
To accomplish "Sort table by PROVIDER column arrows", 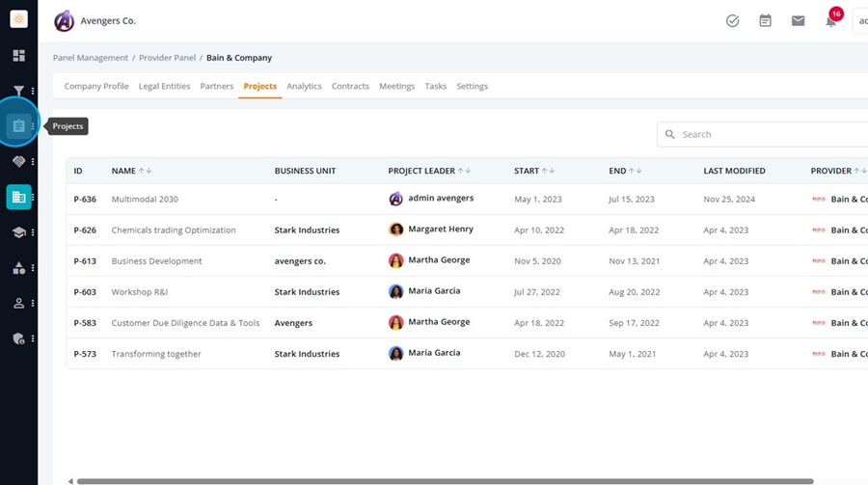I will [x=860, y=171].
